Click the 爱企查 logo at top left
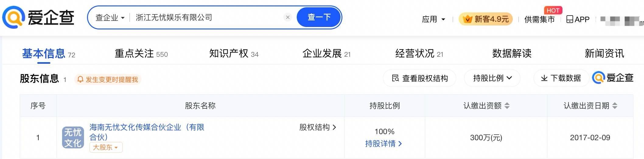Screen dimensions: 644x159 (38, 17)
